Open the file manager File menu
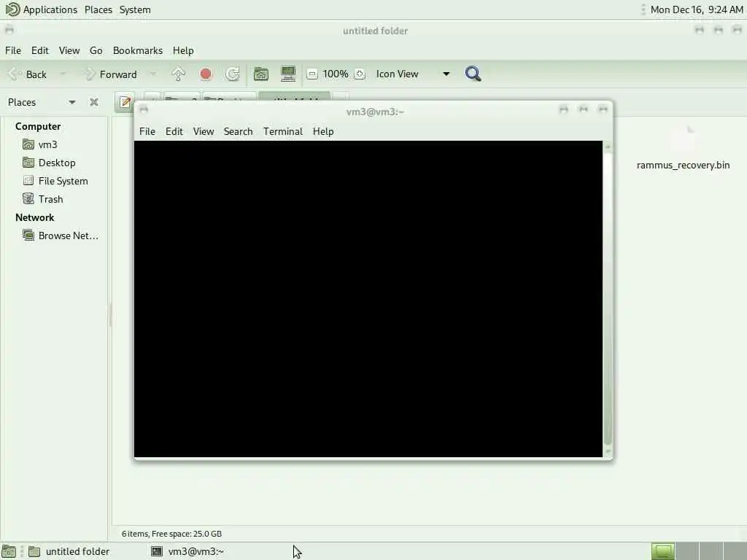747x560 pixels. [13, 50]
